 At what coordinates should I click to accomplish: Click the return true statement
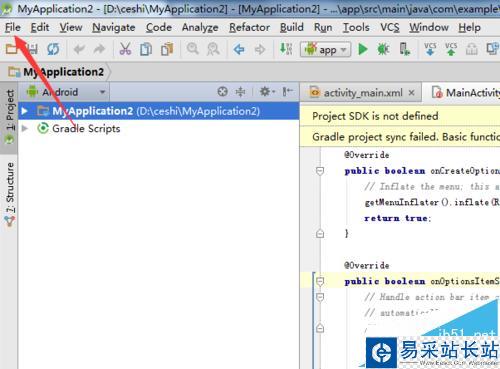(398, 218)
